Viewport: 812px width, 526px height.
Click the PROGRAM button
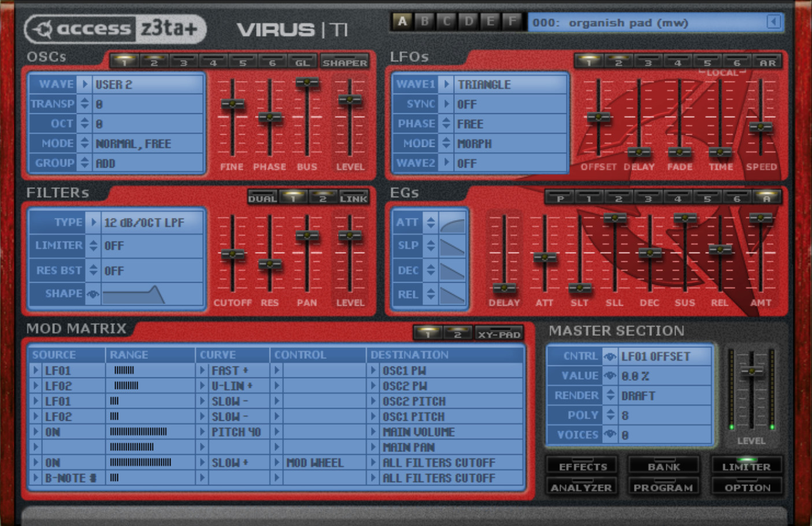click(x=663, y=487)
